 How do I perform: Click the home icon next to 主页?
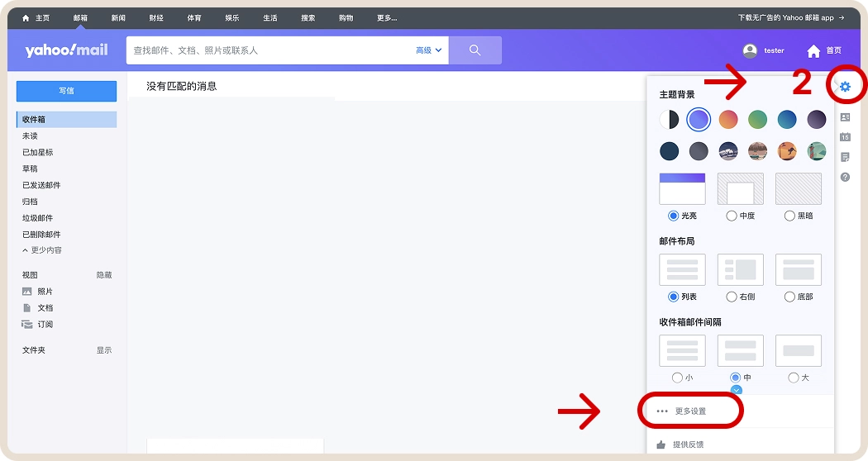tap(26, 17)
